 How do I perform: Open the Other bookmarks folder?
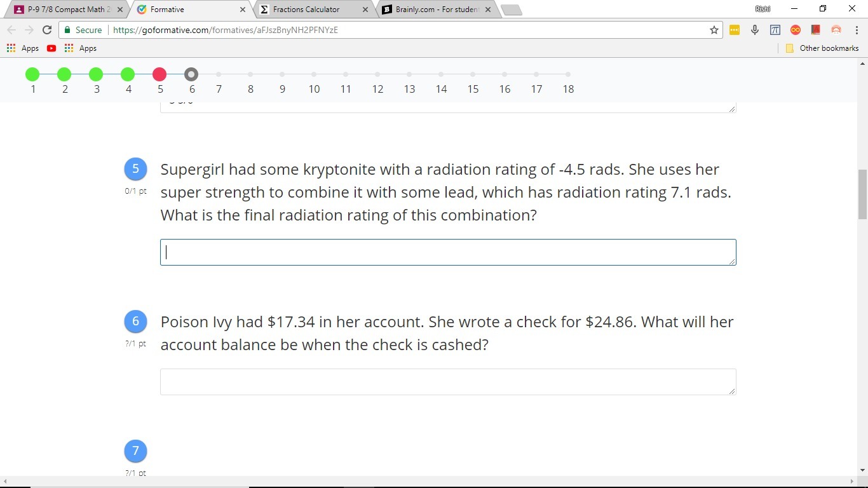[822, 48]
